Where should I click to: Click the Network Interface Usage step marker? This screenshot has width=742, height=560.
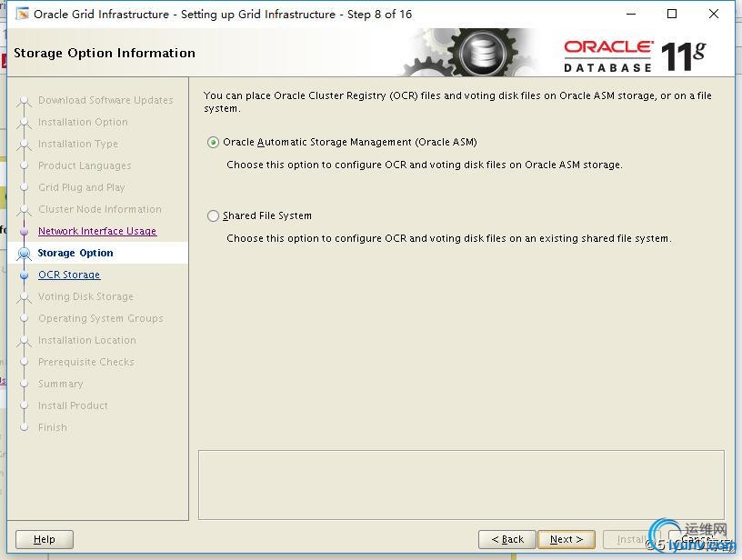point(25,231)
